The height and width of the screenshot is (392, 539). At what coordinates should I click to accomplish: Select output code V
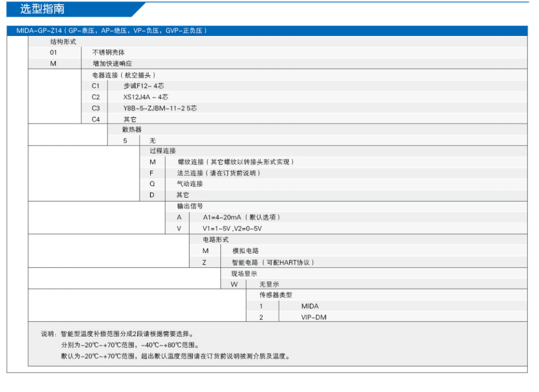pyautogui.click(x=179, y=229)
